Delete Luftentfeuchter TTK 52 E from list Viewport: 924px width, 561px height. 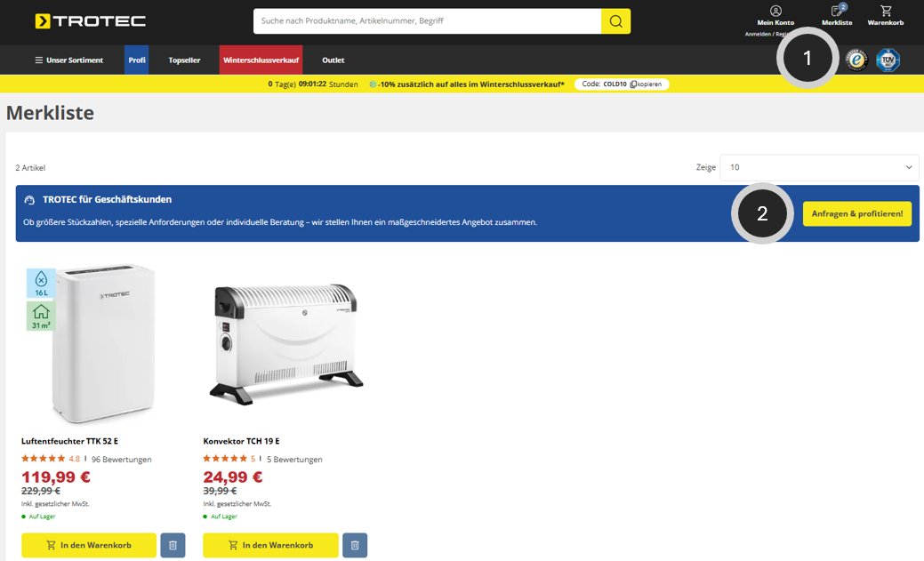173,545
